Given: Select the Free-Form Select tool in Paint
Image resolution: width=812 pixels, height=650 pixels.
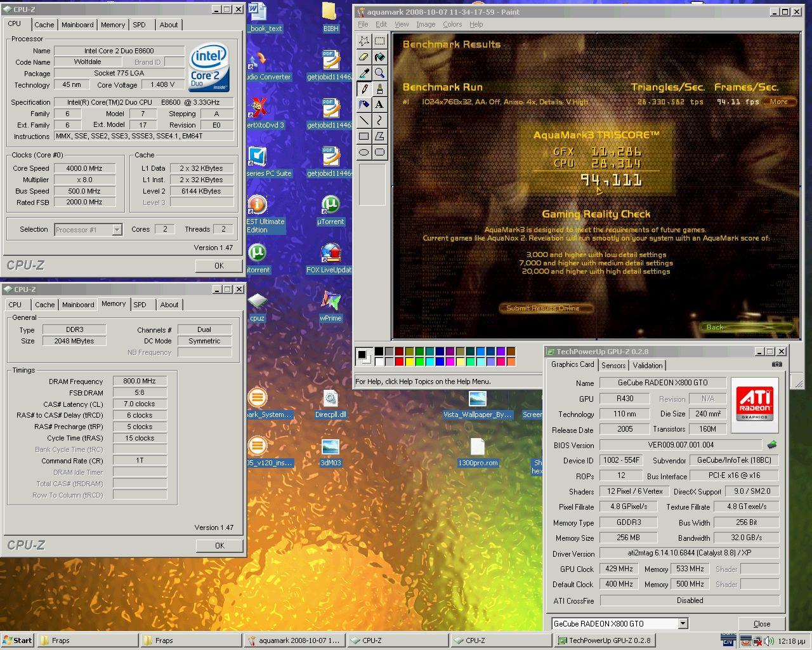Looking at the screenshot, I should coord(364,41).
